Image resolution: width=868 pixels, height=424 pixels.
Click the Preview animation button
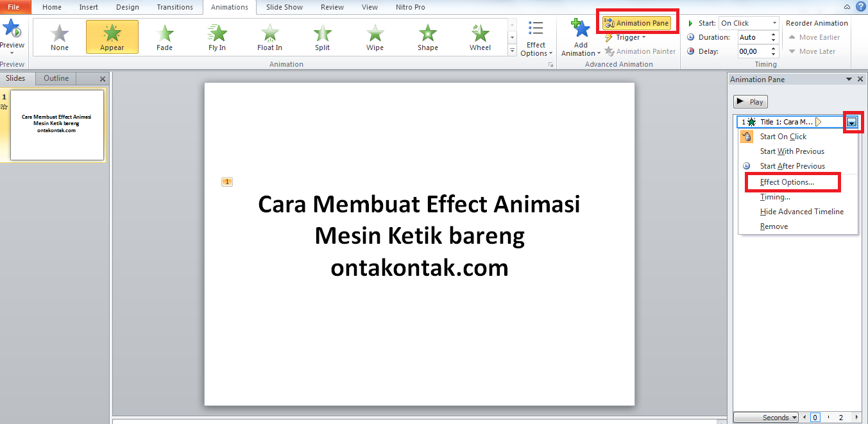[x=12, y=37]
